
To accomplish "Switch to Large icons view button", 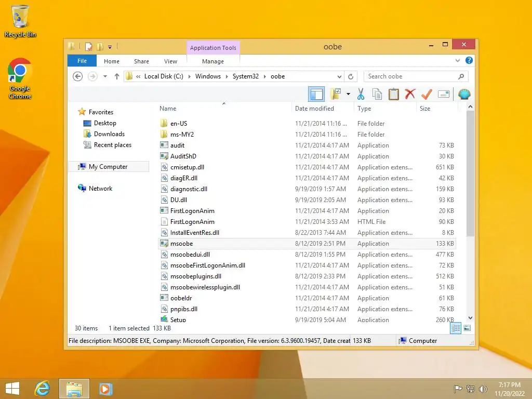I will [467, 328].
